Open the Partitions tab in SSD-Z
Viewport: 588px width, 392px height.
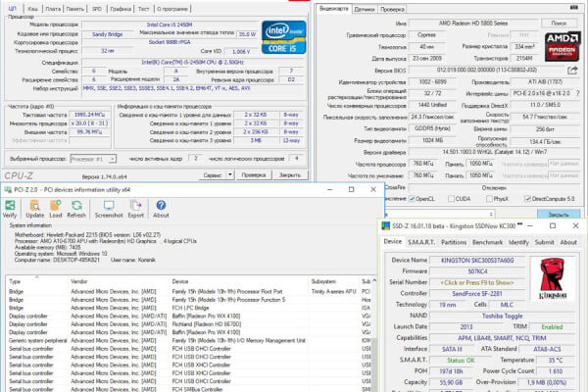tap(454, 242)
